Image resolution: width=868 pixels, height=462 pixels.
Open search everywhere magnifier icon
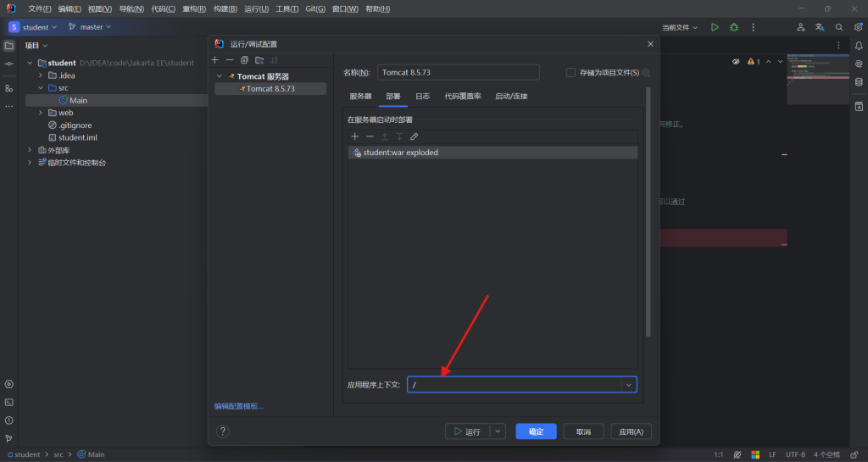pyautogui.click(x=839, y=27)
